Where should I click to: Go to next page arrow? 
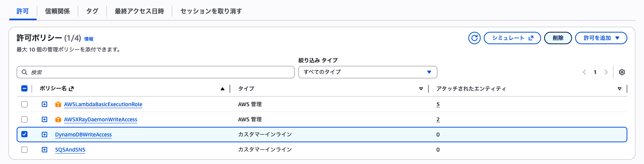[x=606, y=72]
